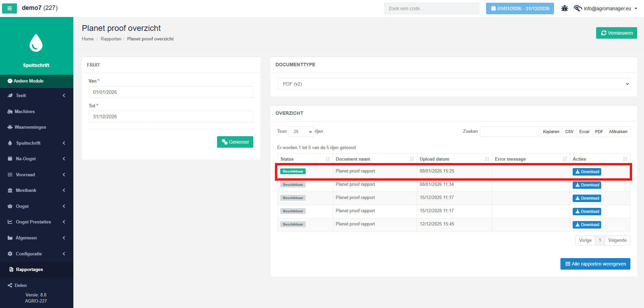
Task: Click the bug report icon in header
Action: tap(565, 8)
